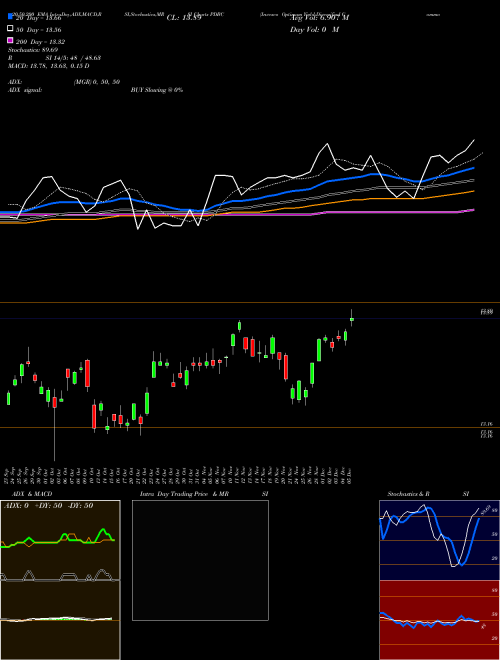Click the 'MACD: 13.78, 13.63, 0.15 D' readout
This screenshot has height=660, width=500.
tap(49, 66)
